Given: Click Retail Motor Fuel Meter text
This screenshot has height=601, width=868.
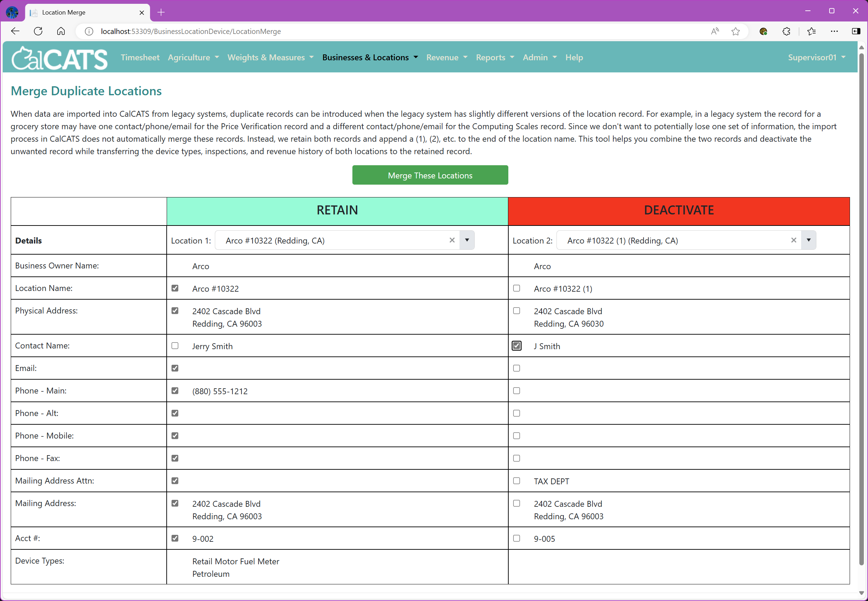Looking at the screenshot, I should 236,562.
